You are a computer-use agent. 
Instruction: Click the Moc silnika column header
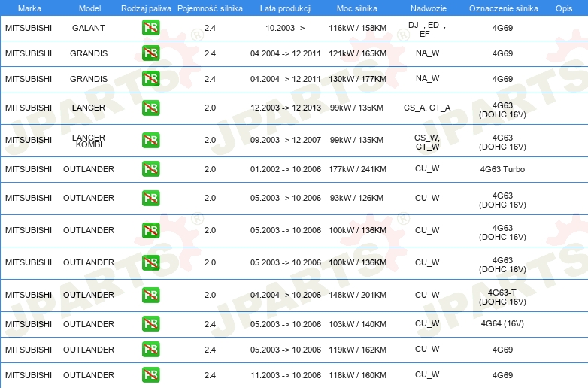[357, 8]
